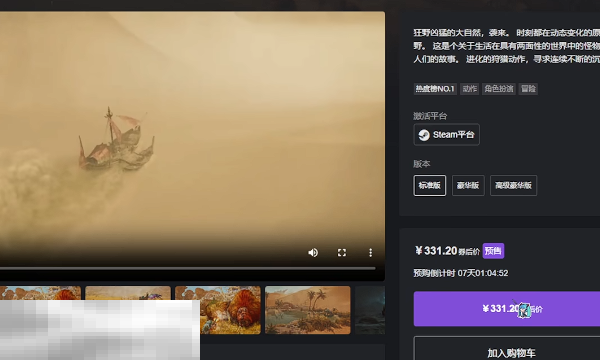This screenshot has width=600, height=360.
Task: Choose the 豪华版 edition
Action: [468, 186]
